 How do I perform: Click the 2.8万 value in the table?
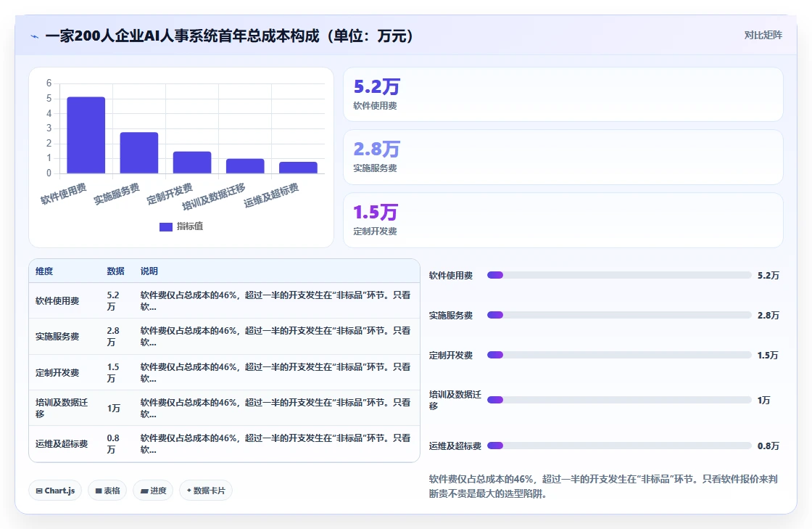pyautogui.click(x=113, y=337)
